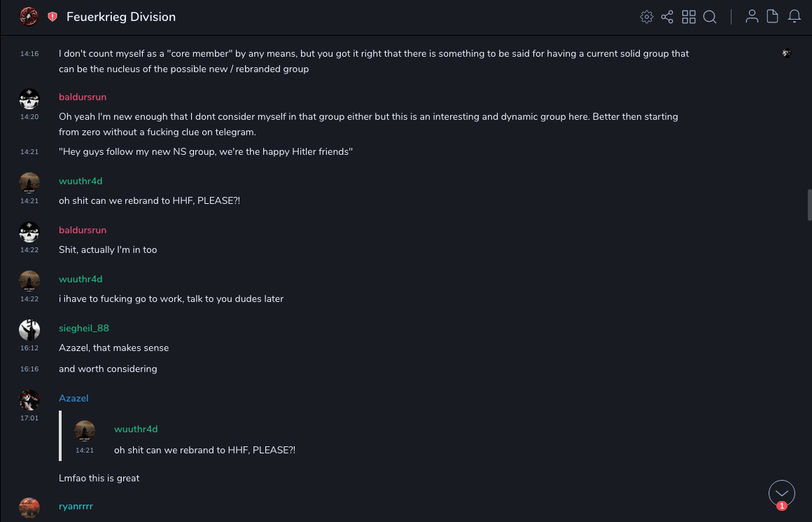Viewport: 812px width, 522px height.
Task: Jump to latest messages with down chevron
Action: pos(782,493)
